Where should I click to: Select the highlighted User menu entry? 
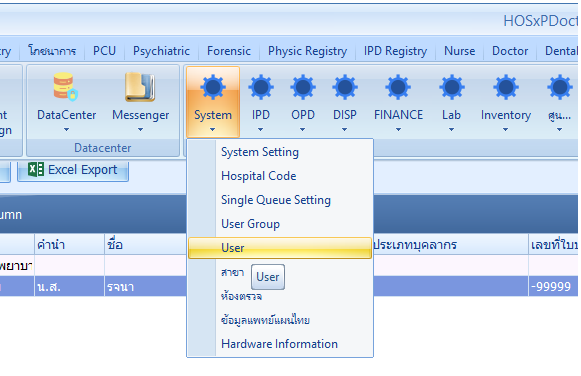[x=280, y=248]
